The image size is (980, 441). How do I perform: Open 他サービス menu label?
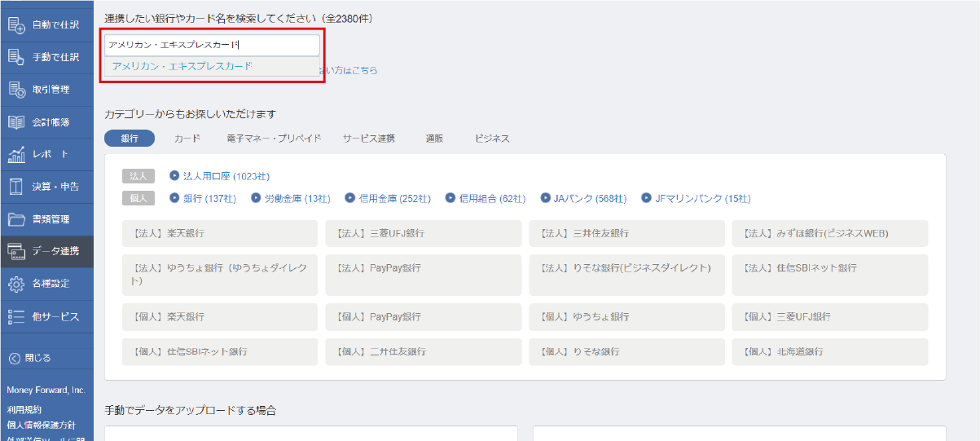pyautogui.click(x=56, y=316)
